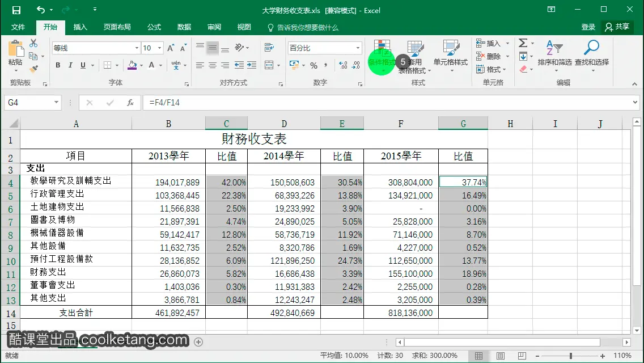Decrease the indent
644x363 pixels.
[x=239, y=65]
